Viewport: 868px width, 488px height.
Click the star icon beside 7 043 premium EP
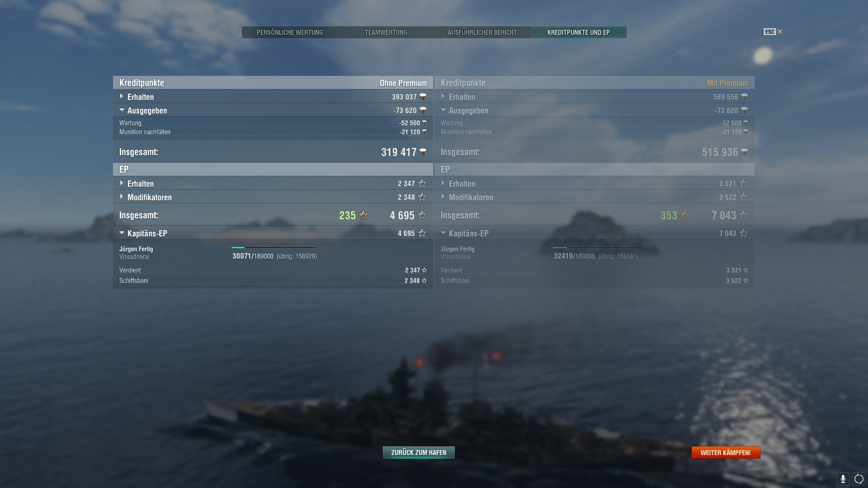pyautogui.click(x=743, y=215)
